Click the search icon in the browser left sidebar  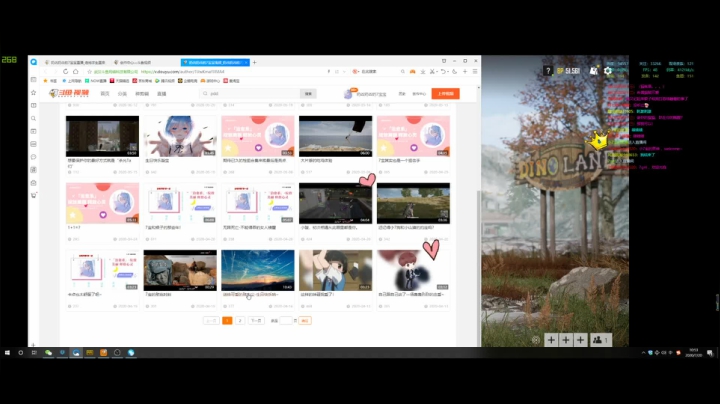click(34, 118)
